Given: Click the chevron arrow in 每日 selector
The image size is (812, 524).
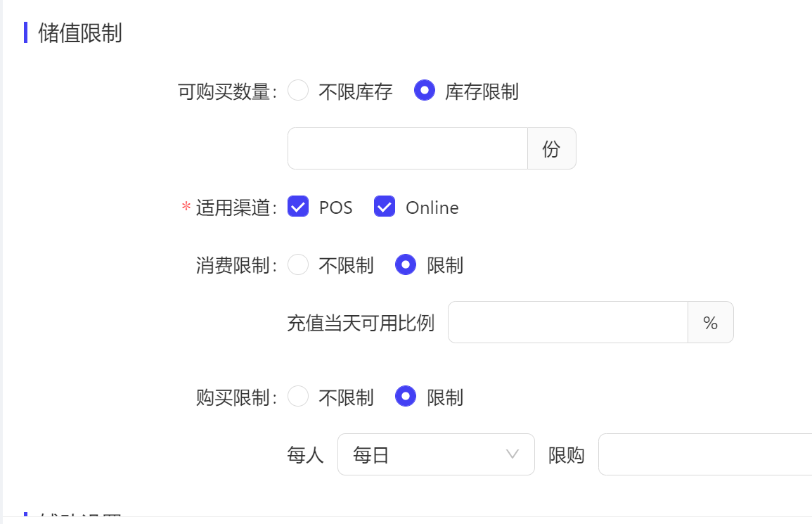Looking at the screenshot, I should (x=513, y=454).
